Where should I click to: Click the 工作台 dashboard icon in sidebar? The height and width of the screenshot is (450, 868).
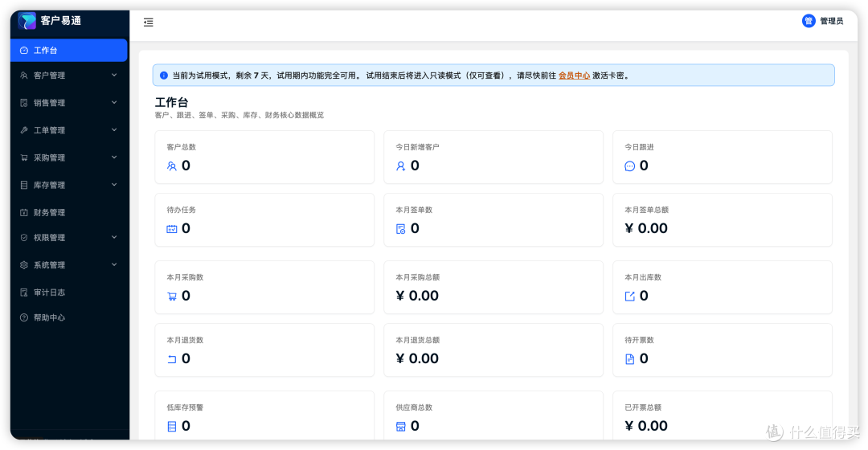(24, 51)
